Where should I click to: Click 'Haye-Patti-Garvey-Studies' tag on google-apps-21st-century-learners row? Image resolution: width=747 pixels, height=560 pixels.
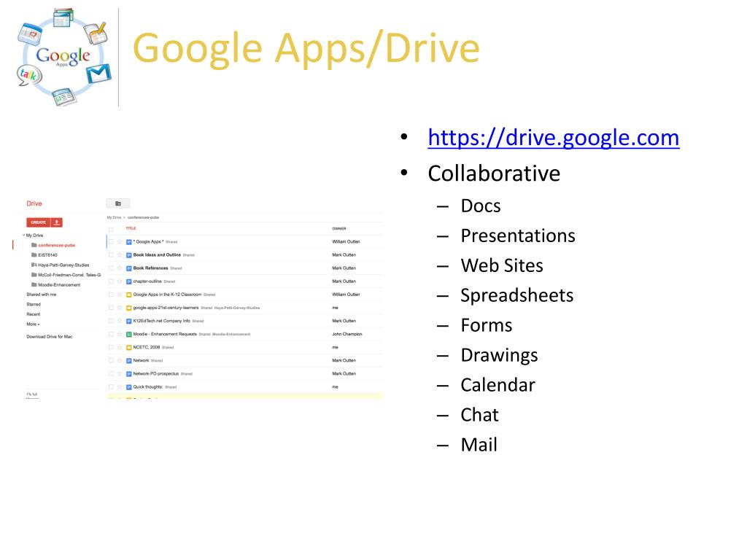point(237,308)
